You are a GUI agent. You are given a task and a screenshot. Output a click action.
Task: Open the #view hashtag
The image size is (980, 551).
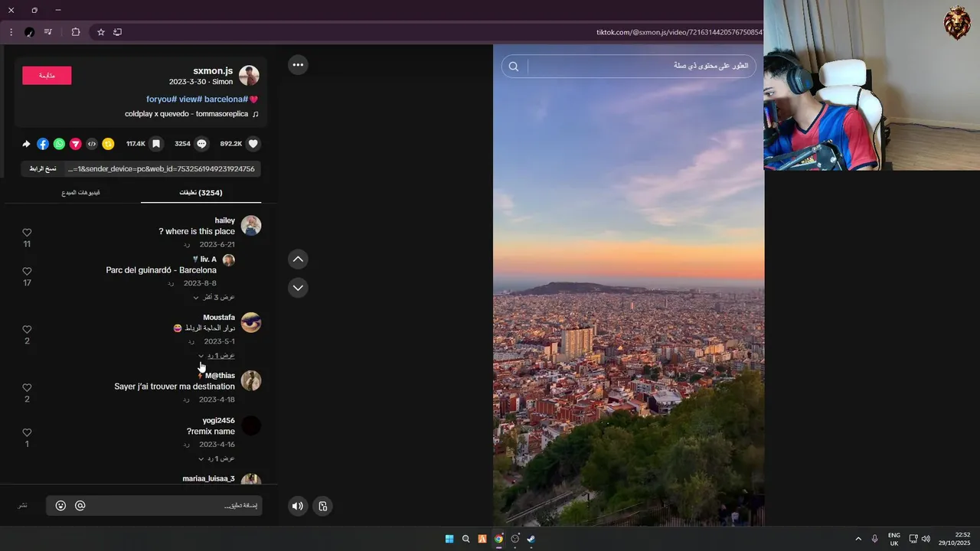[190, 99]
